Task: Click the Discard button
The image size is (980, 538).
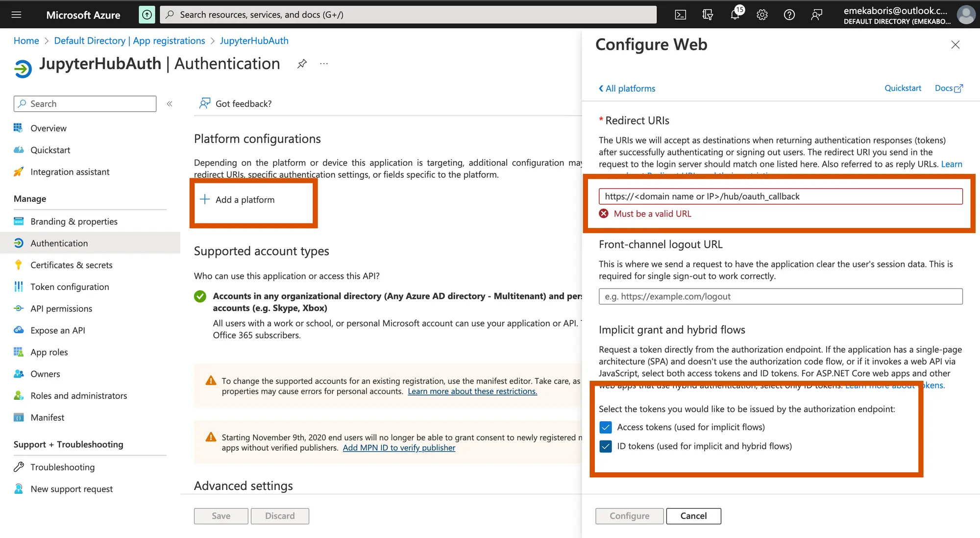Action: coord(280,516)
